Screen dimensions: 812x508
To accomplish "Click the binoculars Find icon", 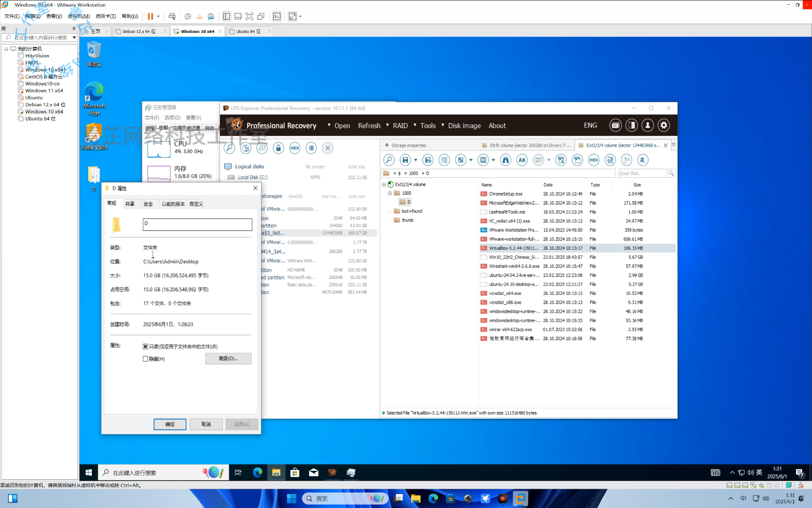I will point(506,160).
